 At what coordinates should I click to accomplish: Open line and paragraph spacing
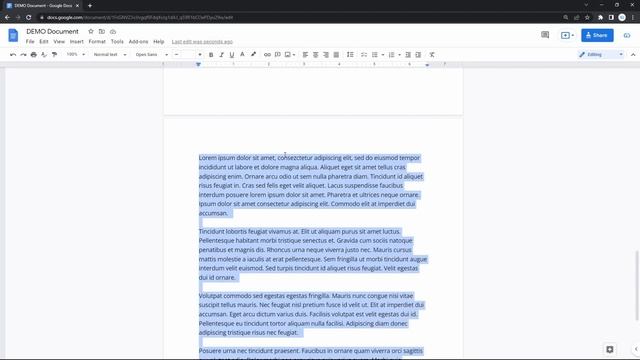click(x=350, y=55)
